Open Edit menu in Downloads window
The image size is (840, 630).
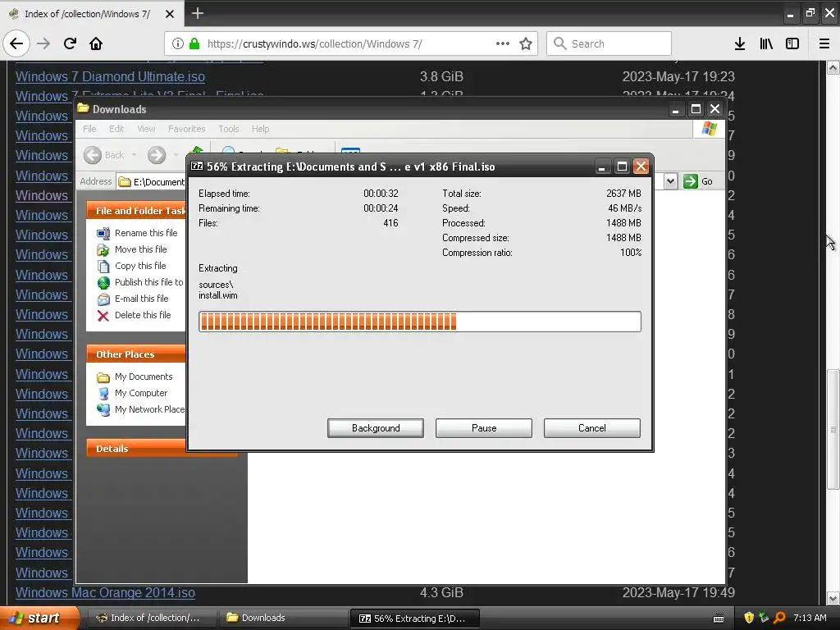(116, 129)
